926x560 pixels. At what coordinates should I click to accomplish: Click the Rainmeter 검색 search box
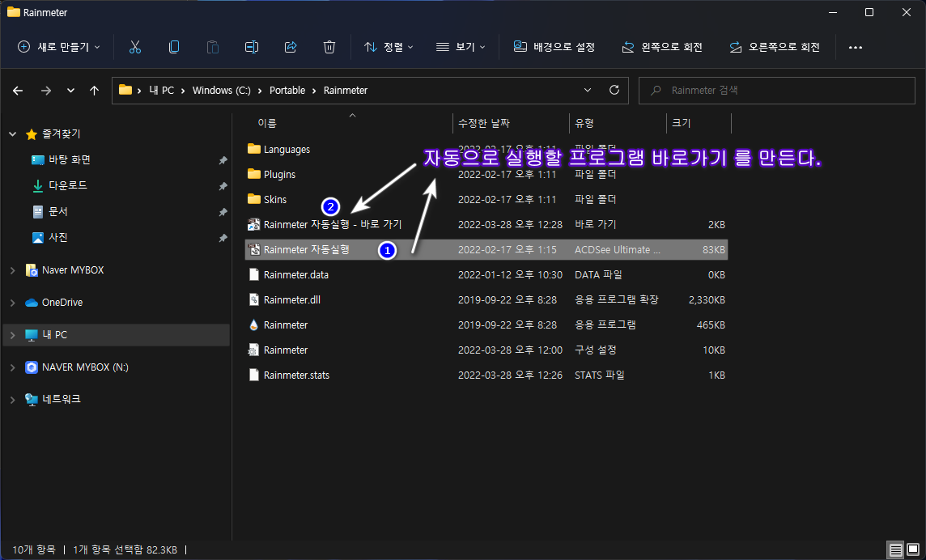[x=776, y=91]
